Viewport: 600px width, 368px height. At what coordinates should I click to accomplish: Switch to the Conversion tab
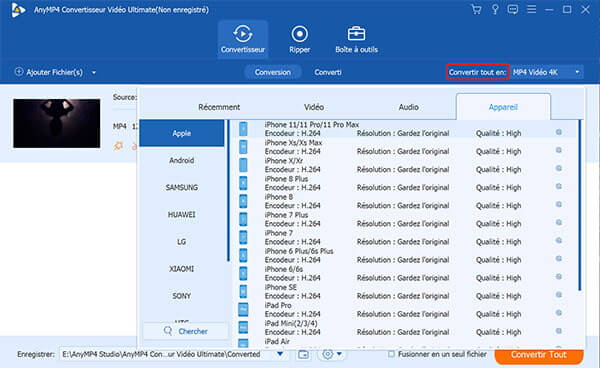point(272,72)
